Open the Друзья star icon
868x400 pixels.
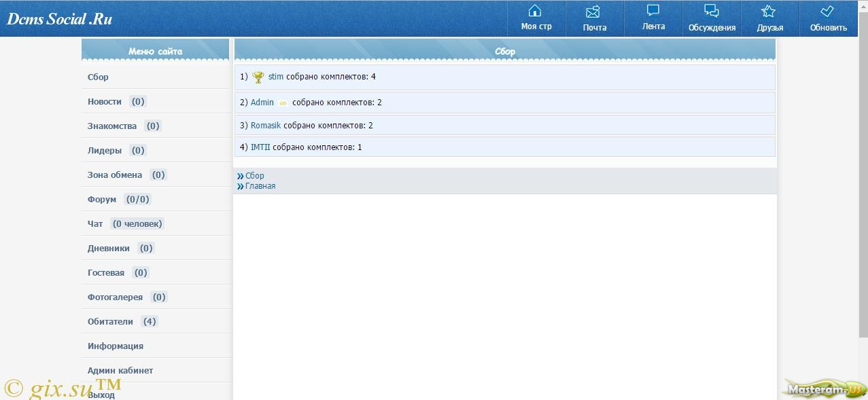pos(769,12)
